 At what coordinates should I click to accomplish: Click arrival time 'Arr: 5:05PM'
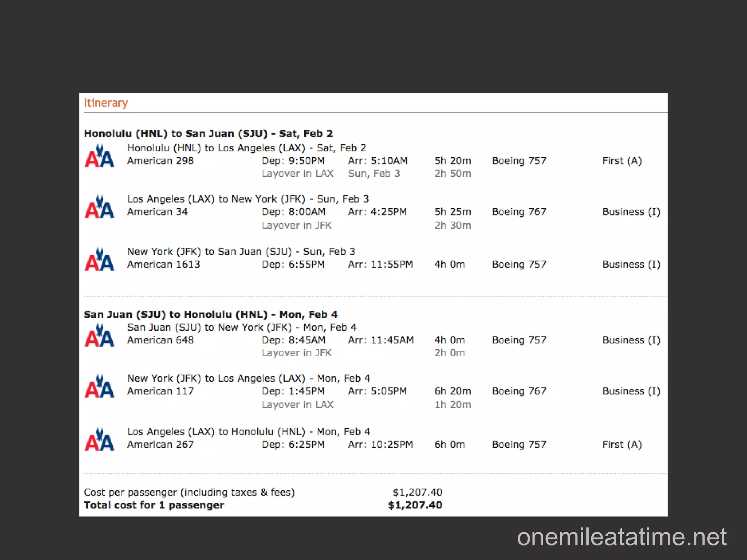pyautogui.click(x=377, y=391)
